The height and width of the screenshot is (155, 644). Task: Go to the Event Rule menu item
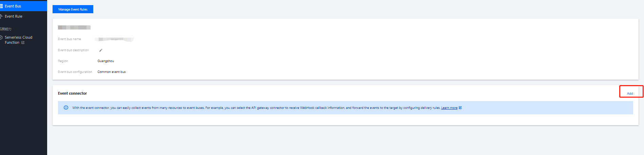pyautogui.click(x=14, y=16)
